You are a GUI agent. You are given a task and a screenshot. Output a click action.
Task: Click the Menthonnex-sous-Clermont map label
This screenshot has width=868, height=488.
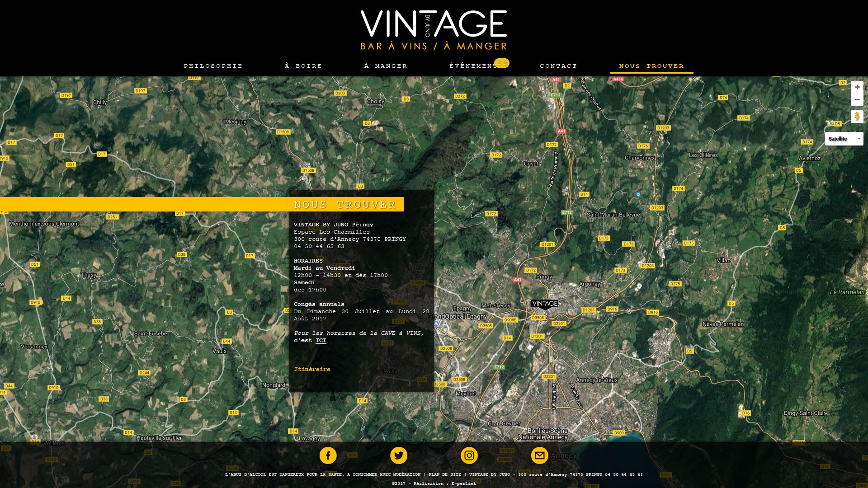tap(44, 224)
